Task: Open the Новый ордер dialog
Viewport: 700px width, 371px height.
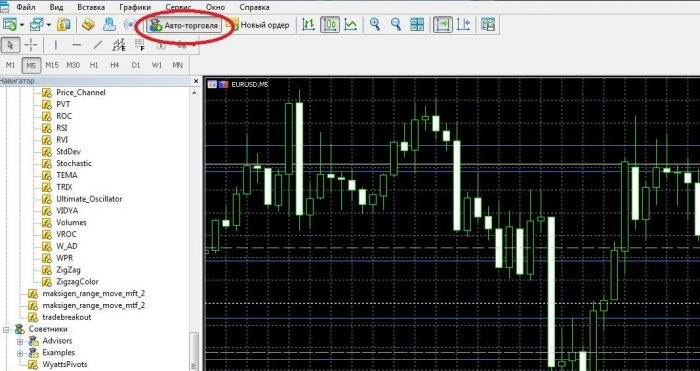Action: [258, 25]
